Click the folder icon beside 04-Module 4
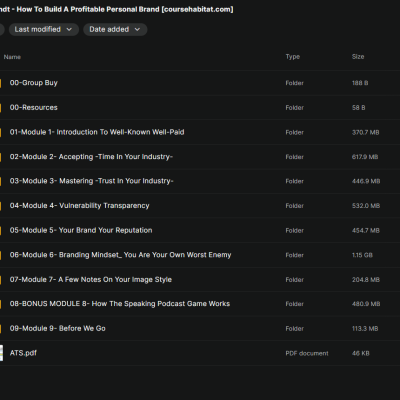This screenshot has width=400, height=400. tap(1, 206)
